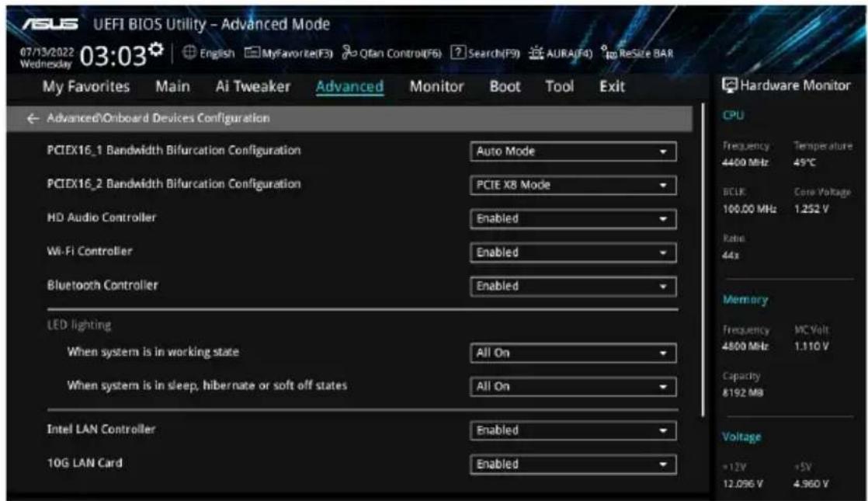Image resolution: width=868 pixels, height=501 pixels.
Task: Open HD Audio Controller dropdown
Action: click(573, 219)
